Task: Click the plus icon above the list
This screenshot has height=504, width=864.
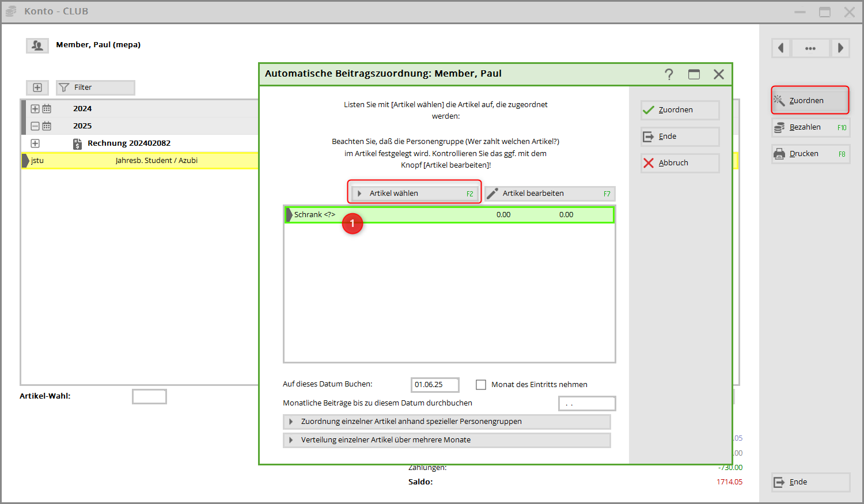Action: coord(37,88)
